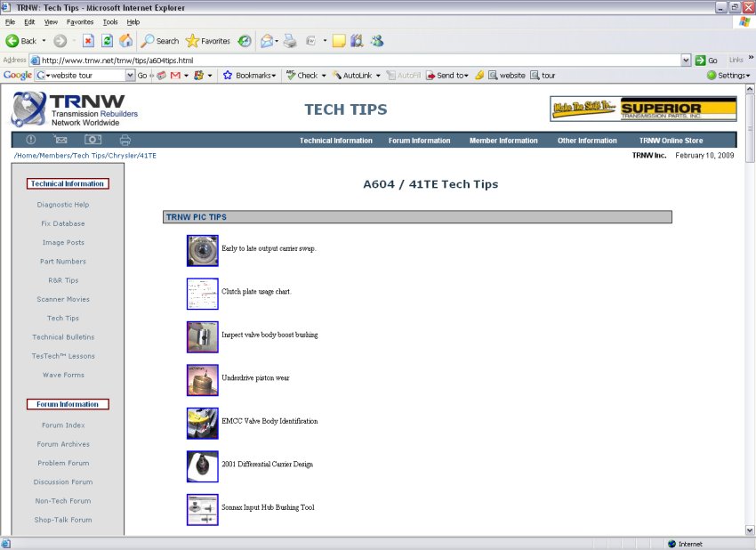Click the exclamation alert icon in site navbar
This screenshot has width=756, height=550.
click(31, 141)
